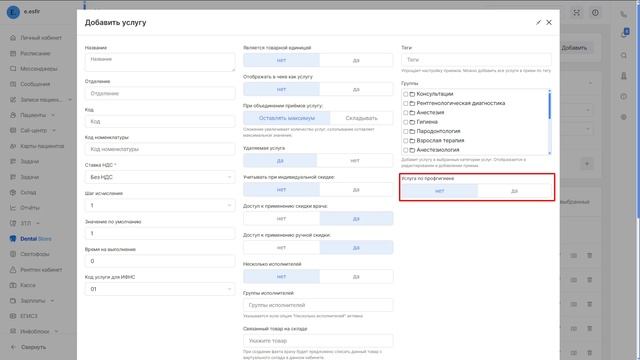Check the Консультации group checkbox

405,94
